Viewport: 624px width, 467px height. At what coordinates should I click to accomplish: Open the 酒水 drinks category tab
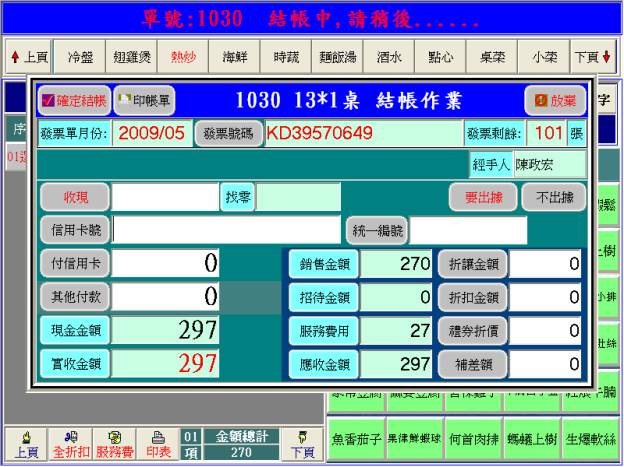388,57
